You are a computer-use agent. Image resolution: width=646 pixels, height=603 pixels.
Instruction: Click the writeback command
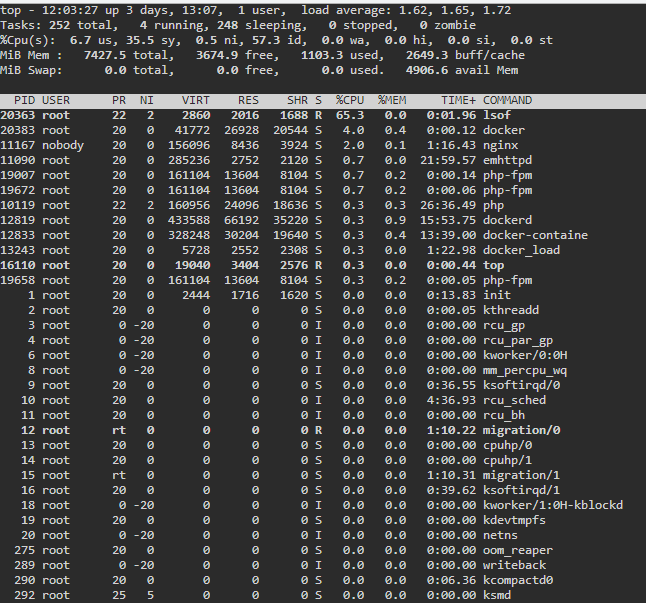pyautogui.click(x=514, y=566)
